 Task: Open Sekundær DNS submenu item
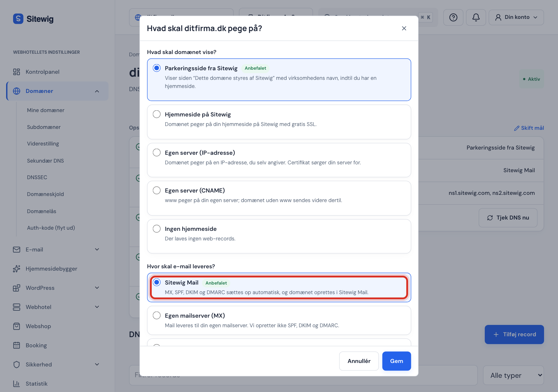pyautogui.click(x=45, y=161)
